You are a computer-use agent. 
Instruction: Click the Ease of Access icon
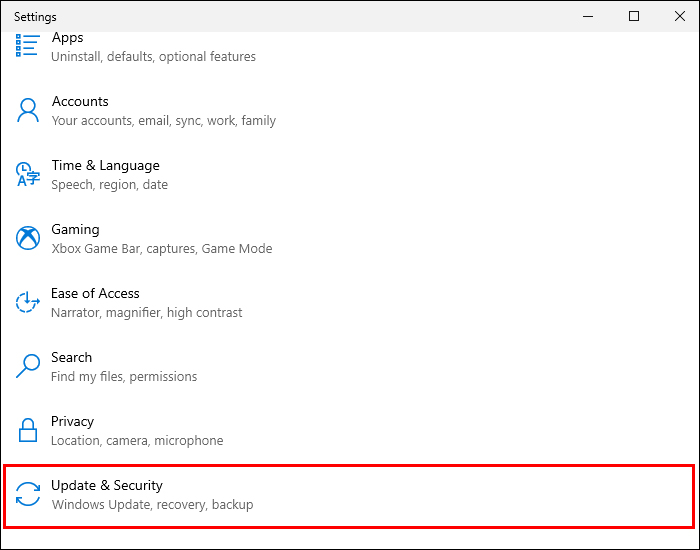click(28, 302)
